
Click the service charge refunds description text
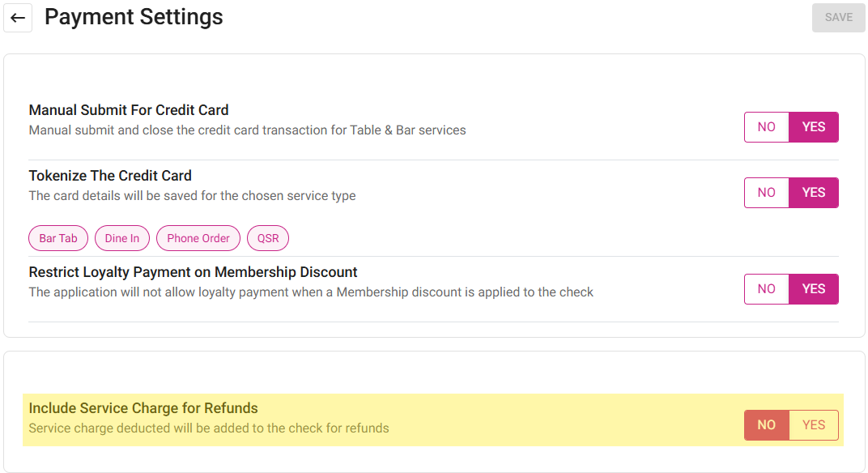(209, 428)
